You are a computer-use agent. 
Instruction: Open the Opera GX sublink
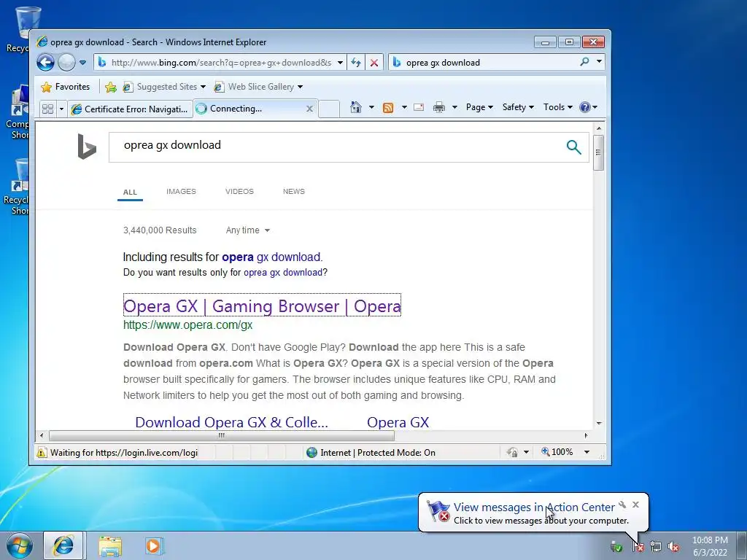(398, 422)
